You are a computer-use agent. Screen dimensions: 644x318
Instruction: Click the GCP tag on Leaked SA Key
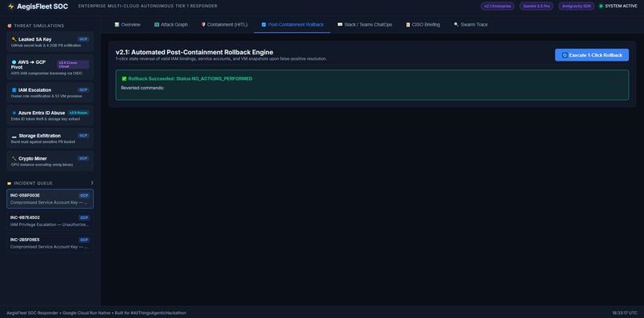tap(83, 39)
